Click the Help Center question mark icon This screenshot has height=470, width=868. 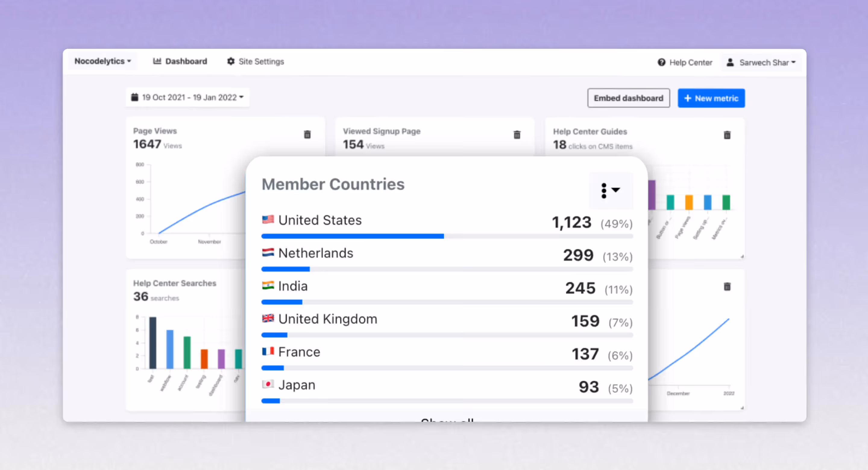(x=662, y=62)
